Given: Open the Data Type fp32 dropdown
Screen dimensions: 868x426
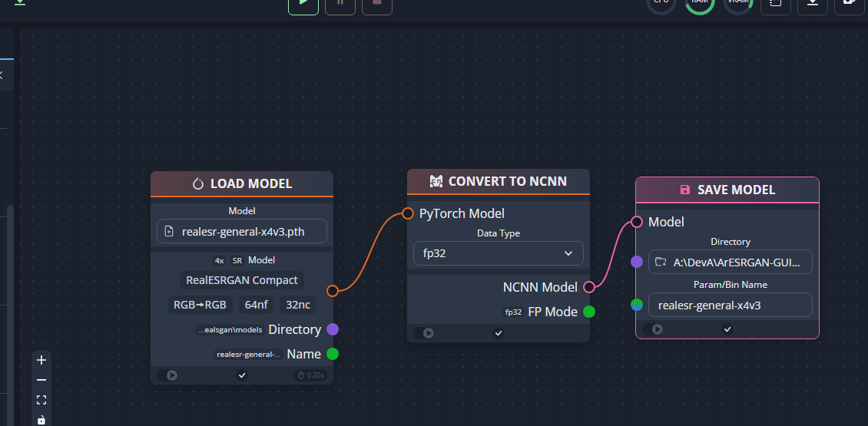Looking at the screenshot, I should click(499, 253).
